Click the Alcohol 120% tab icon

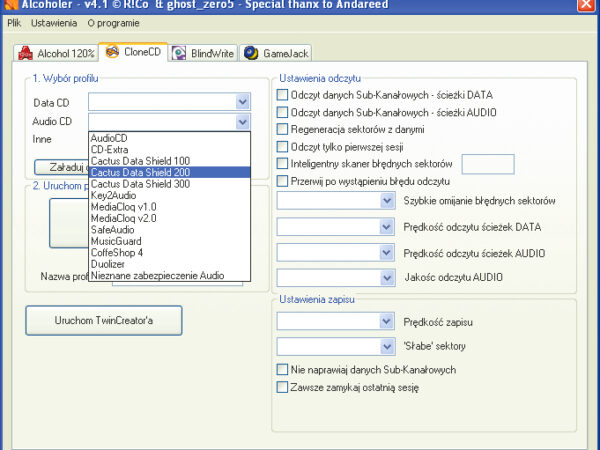(x=26, y=53)
